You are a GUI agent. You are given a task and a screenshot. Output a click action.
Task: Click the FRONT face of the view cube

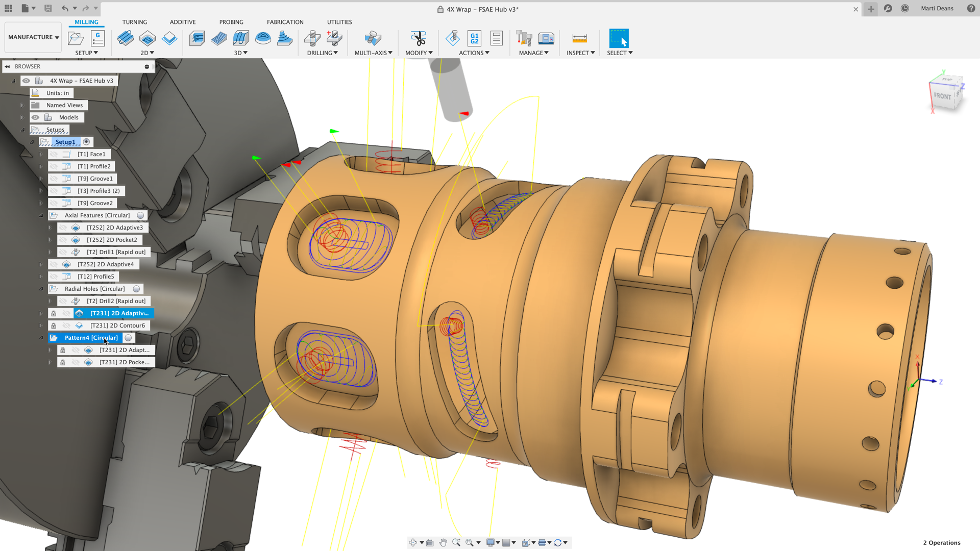942,96
